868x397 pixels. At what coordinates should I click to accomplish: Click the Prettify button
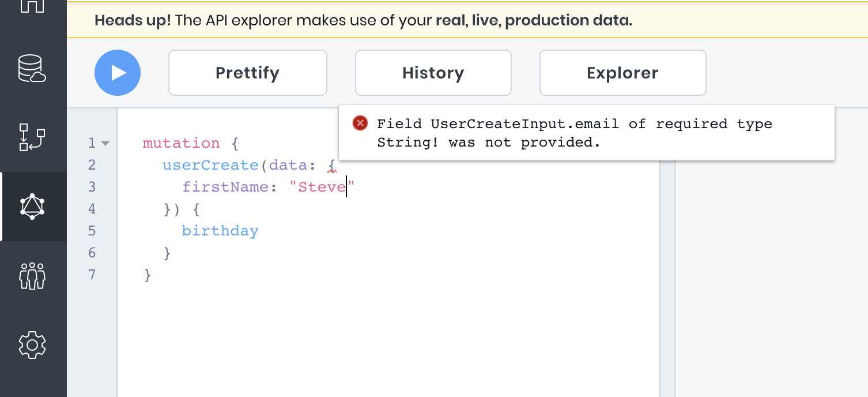[247, 73]
